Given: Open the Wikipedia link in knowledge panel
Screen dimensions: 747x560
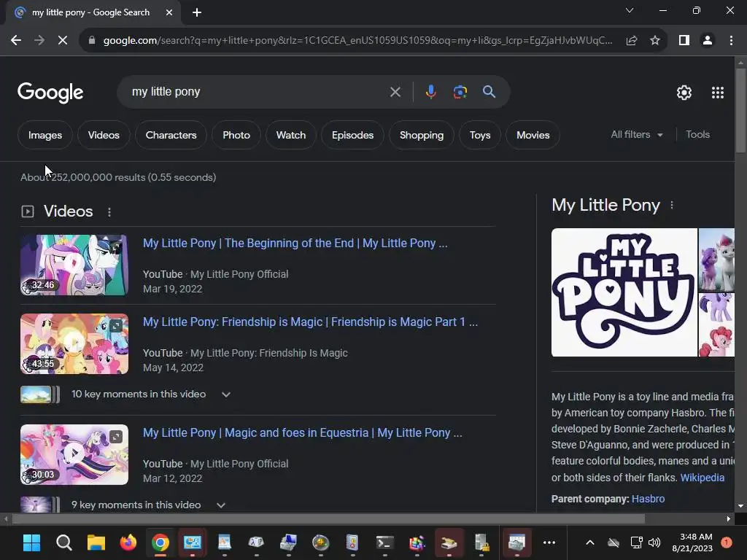Looking at the screenshot, I should click(703, 478).
